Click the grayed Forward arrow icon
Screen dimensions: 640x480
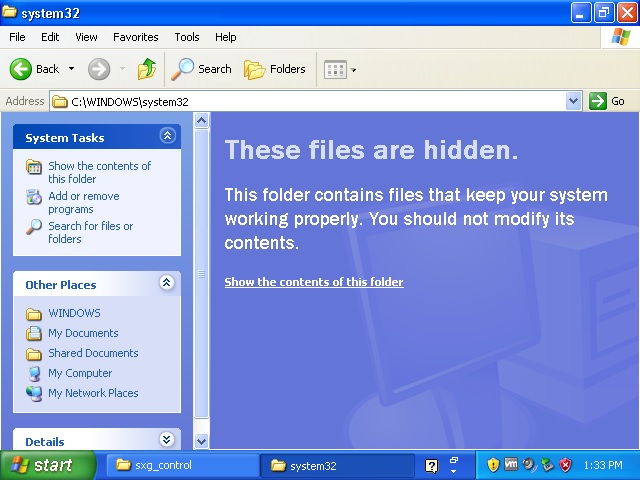click(99, 69)
